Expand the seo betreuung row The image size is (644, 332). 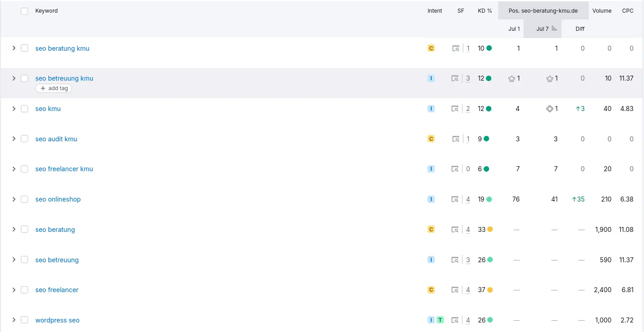pyautogui.click(x=14, y=260)
